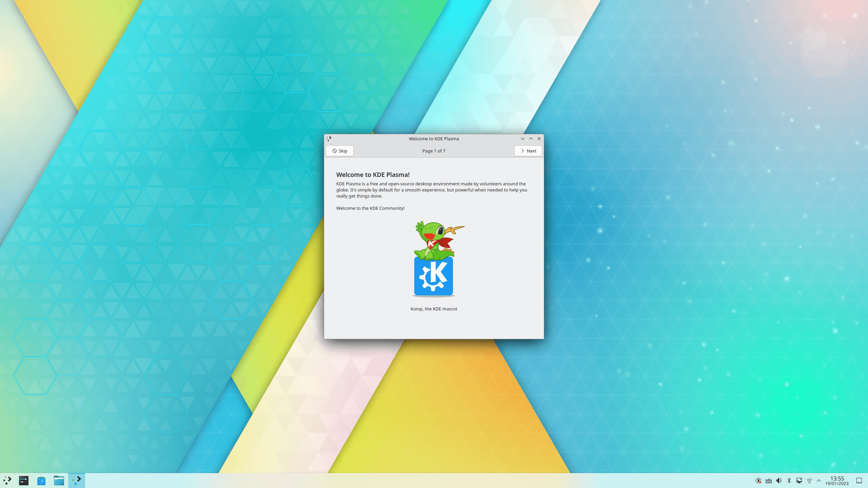Click the network/WiFi system tray icon
Screen dimensions: 868x488
[809, 480]
